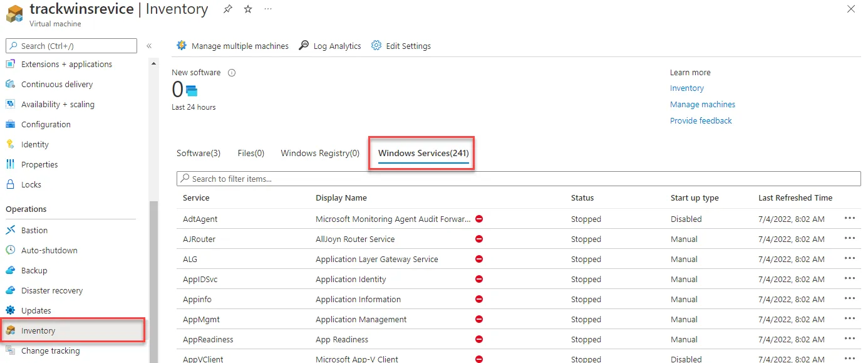This screenshot has width=868, height=363.
Task: Sort by the Service column header
Action: tap(196, 197)
